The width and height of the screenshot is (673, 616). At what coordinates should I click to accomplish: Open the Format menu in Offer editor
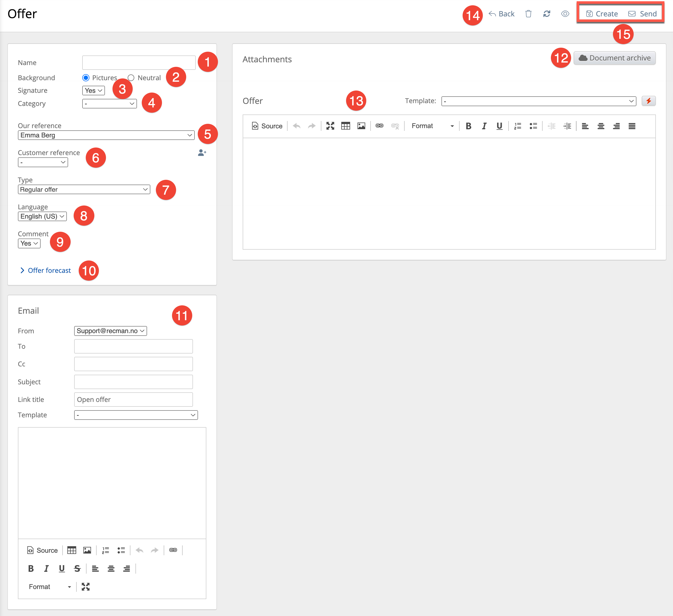(x=432, y=126)
